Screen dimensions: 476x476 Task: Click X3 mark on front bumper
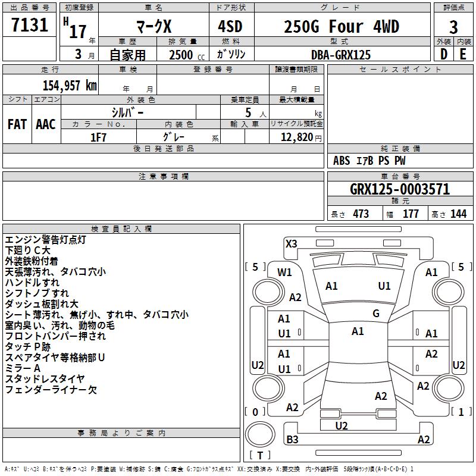pos(291,244)
